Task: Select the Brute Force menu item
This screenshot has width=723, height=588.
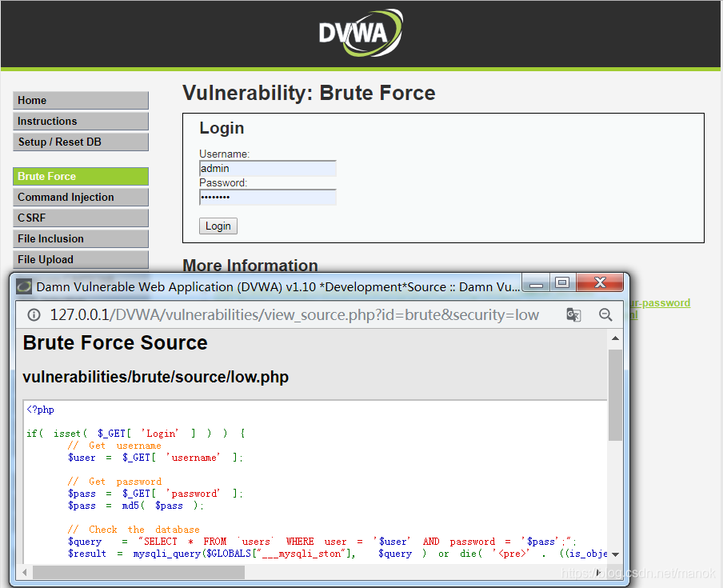Action: [x=81, y=177]
